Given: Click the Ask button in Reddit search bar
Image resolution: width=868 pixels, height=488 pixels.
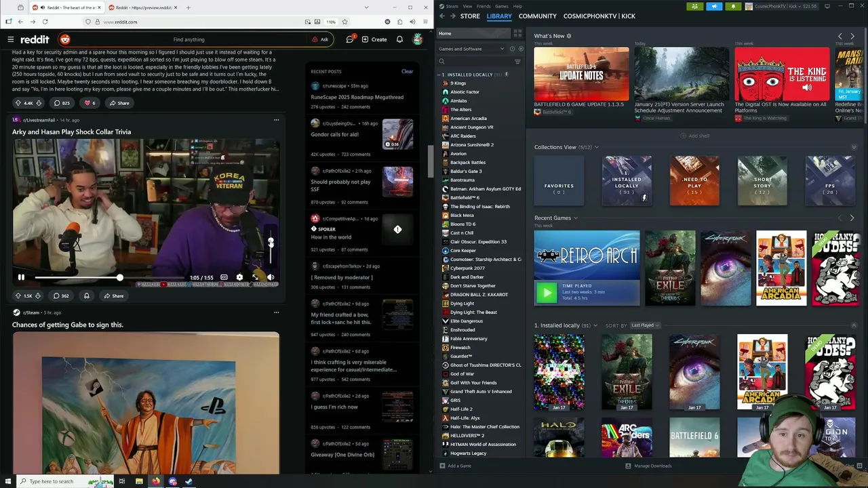Looking at the screenshot, I should coord(319,39).
